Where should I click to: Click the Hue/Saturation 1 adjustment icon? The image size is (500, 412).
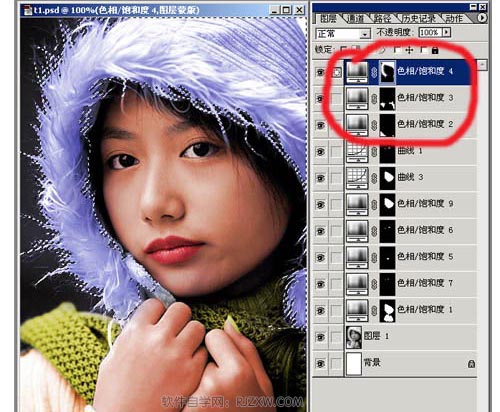tap(357, 310)
